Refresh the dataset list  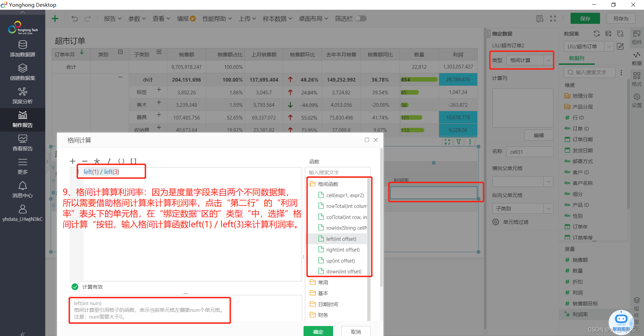[x=596, y=34]
